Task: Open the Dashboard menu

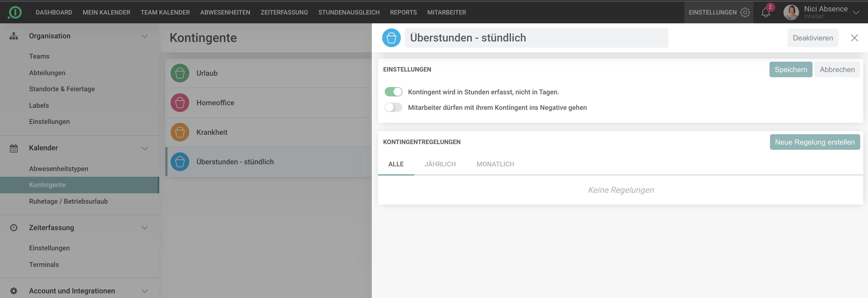Action: tap(54, 12)
